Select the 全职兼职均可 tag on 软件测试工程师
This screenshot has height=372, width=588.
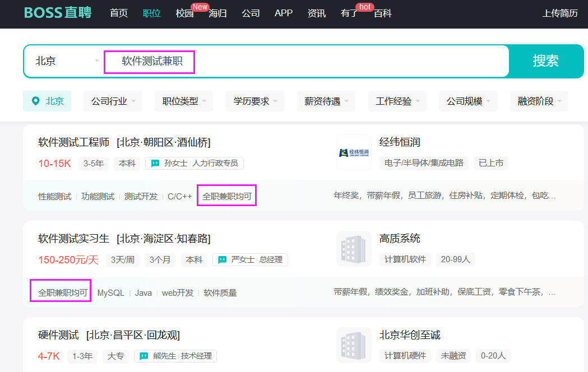pos(226,197)
